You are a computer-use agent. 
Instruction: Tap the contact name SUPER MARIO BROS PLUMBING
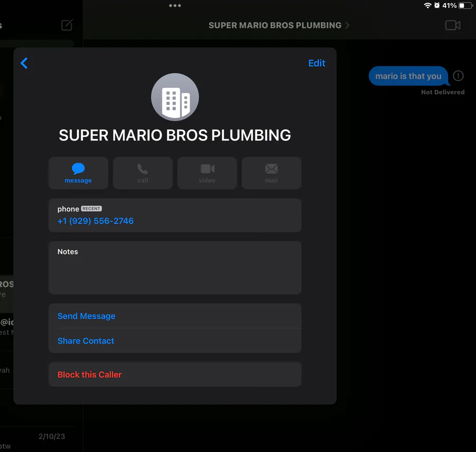pos(175,135)
